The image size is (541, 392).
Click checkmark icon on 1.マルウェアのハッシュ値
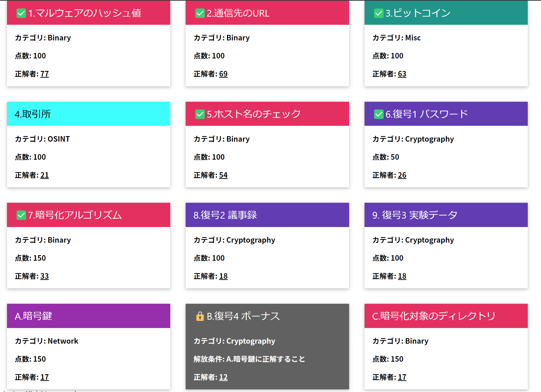21,13
